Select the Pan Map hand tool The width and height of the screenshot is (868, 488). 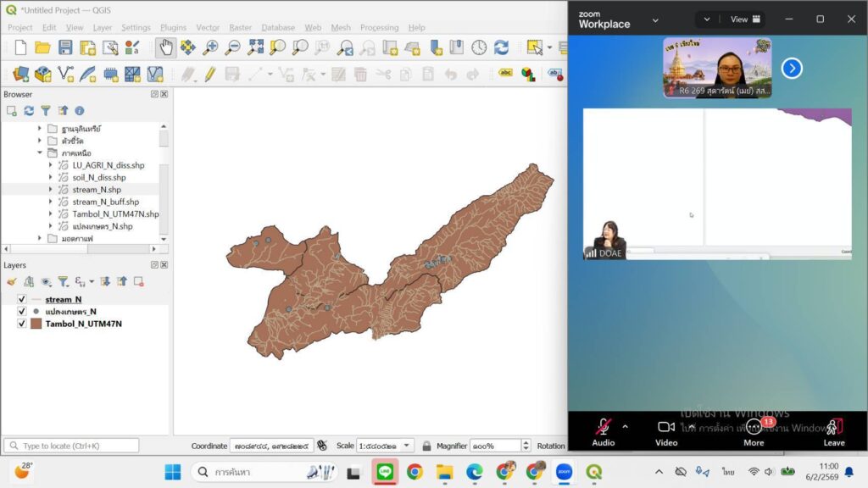[x=165, y=47]
